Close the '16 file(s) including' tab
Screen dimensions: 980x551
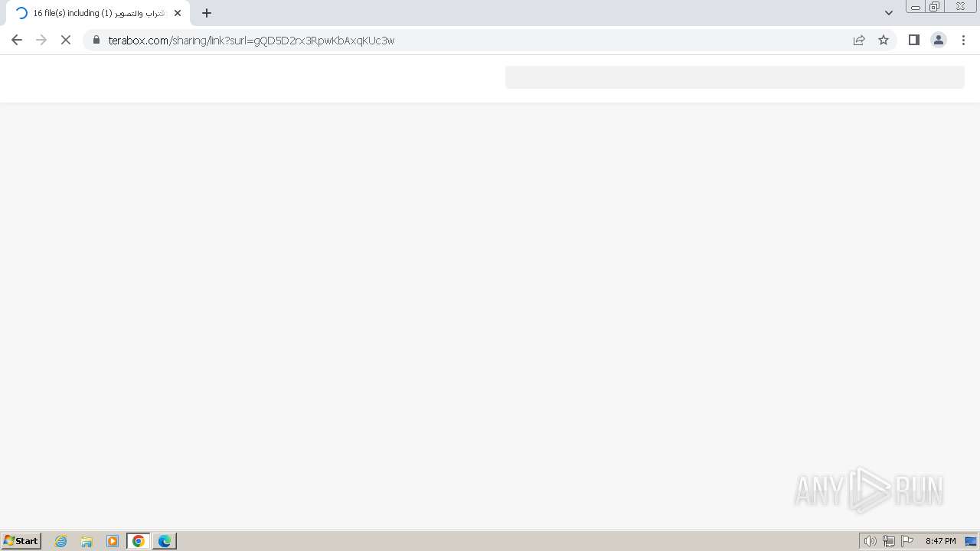coord(178,13)
